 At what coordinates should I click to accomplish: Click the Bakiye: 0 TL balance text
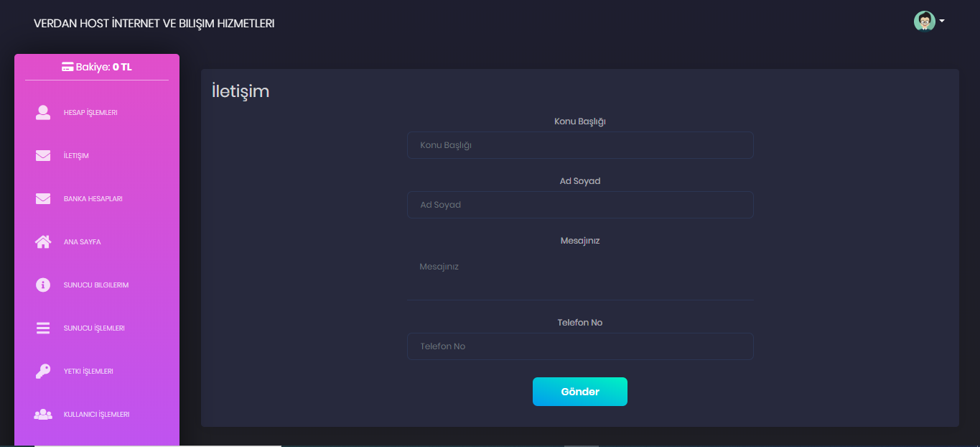pos(104,67)
